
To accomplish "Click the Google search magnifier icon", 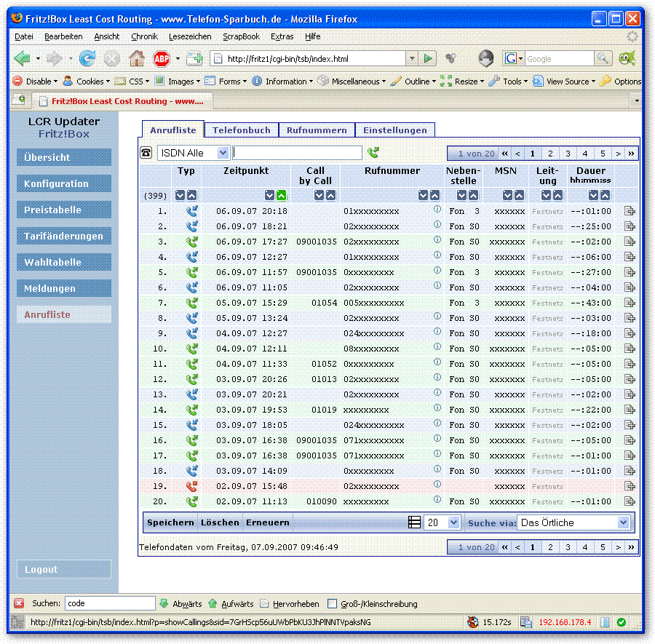I will [x=603, y=58].
